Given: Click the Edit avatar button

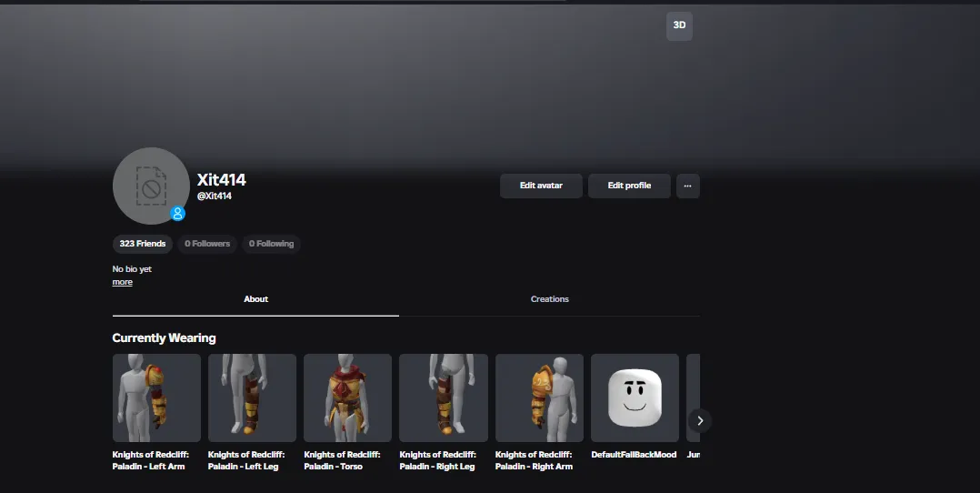Looking at the screenshot, I should pyautogui.click(x=541, y=186).
